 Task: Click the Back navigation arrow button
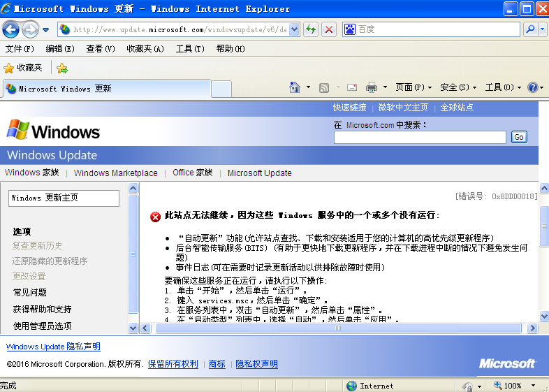click(11, 29)
